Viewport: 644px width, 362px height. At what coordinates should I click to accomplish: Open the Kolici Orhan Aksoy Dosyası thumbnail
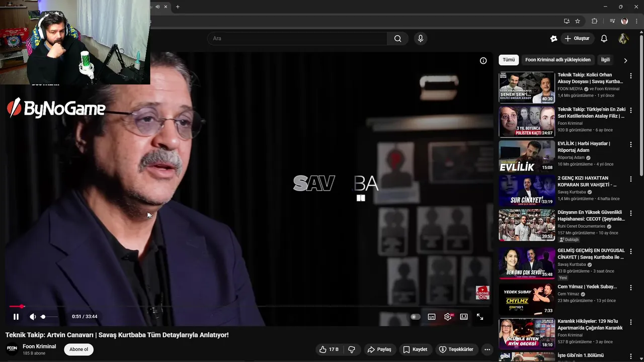pos(527,87)
